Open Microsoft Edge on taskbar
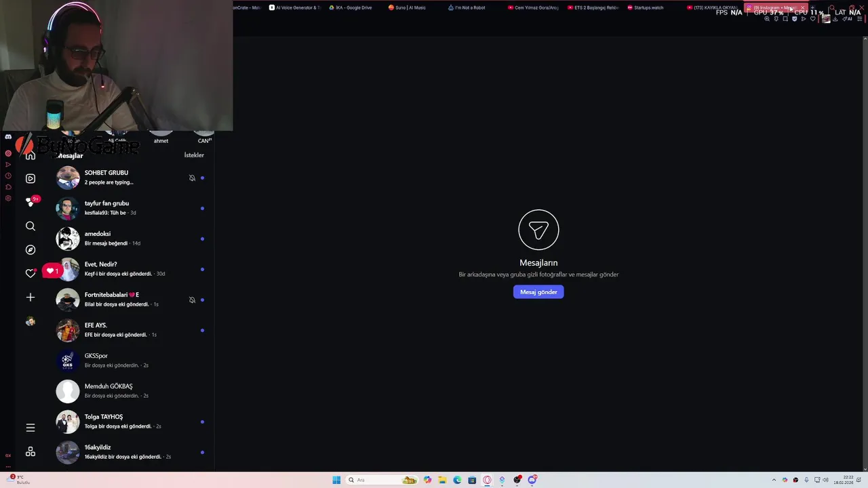 [x=457, y=480]
